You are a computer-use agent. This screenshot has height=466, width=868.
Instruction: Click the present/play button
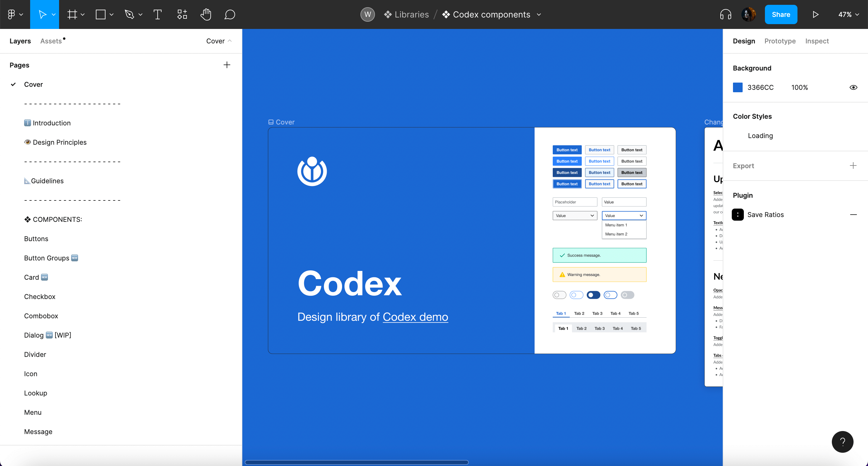816,14
